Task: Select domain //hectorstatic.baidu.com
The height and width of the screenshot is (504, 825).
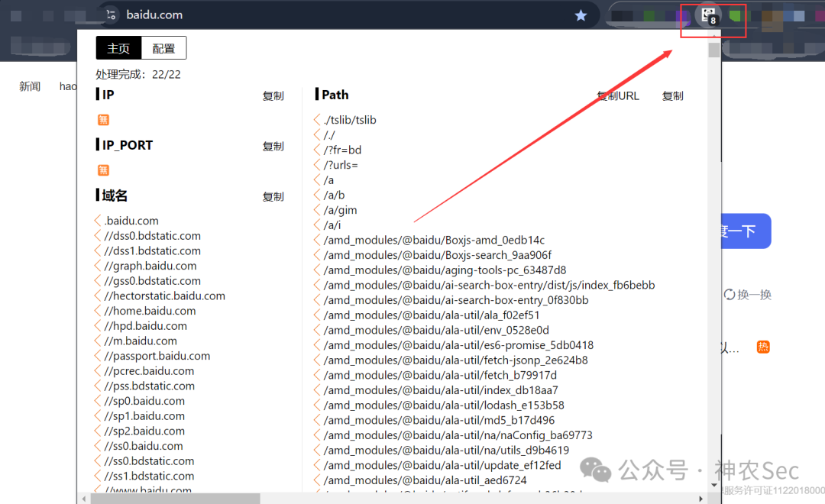Action: (164, 296)
